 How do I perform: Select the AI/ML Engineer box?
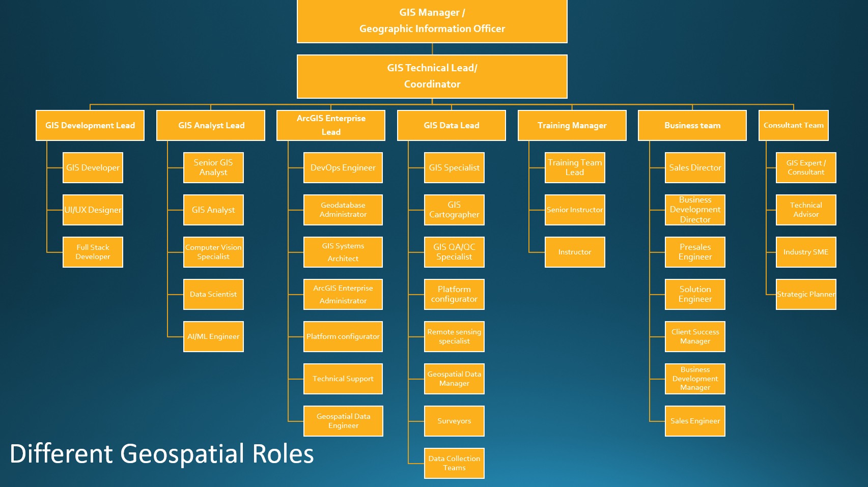tap(213, 336)
